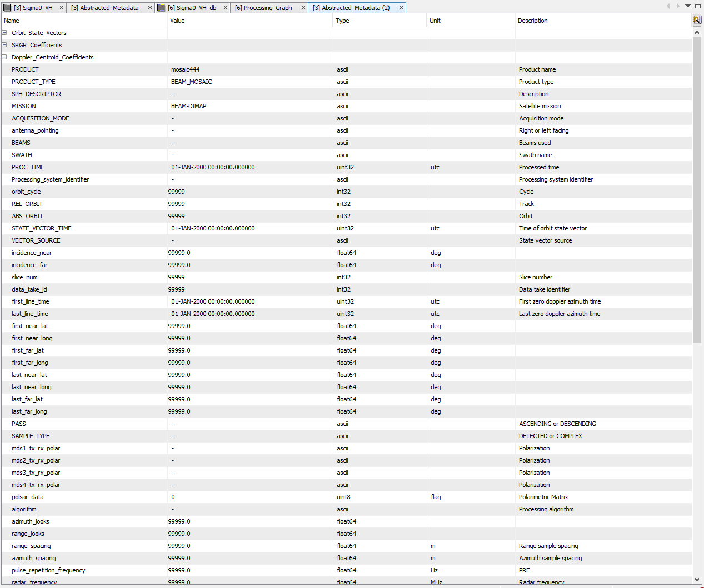This screenshot has width=704, height=588.
Task: Select the antenna_pointing row
Action: (x=346, y=130)
